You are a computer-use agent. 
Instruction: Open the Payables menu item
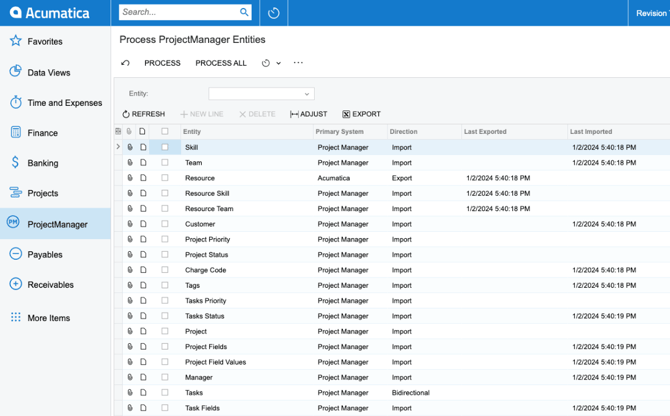(x=45, y=255)
